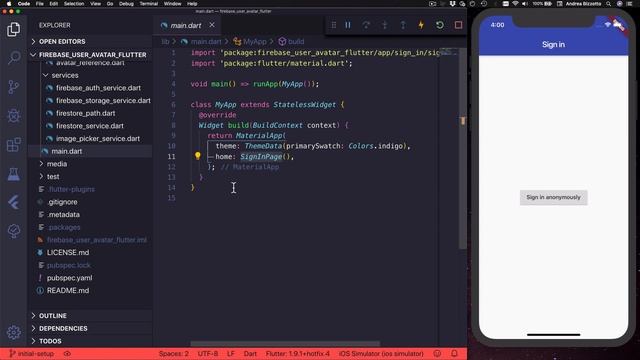Trigger Hot Reload lightning icon
The width and height of the screenshot is (640, 360).
pos(421,25)
